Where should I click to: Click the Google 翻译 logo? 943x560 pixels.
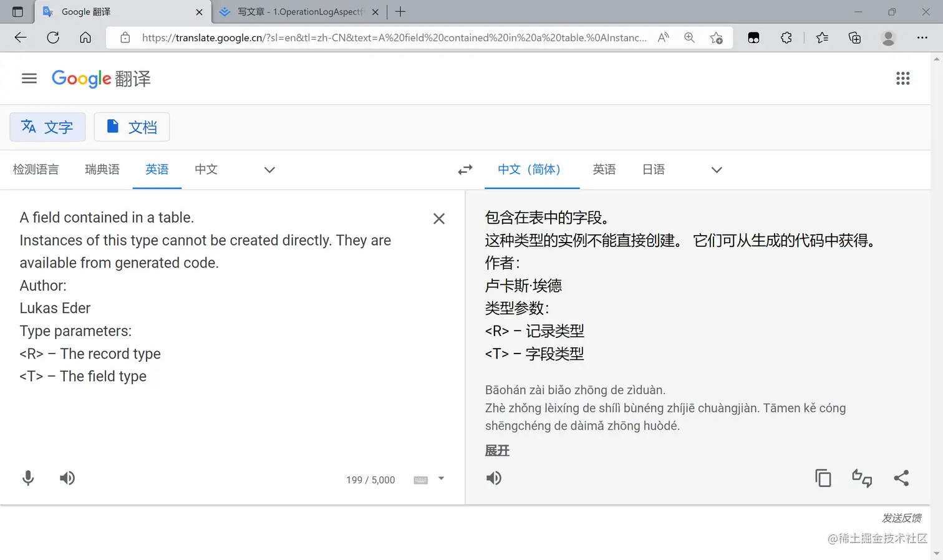pyautogui.click(x=101, y=79)
